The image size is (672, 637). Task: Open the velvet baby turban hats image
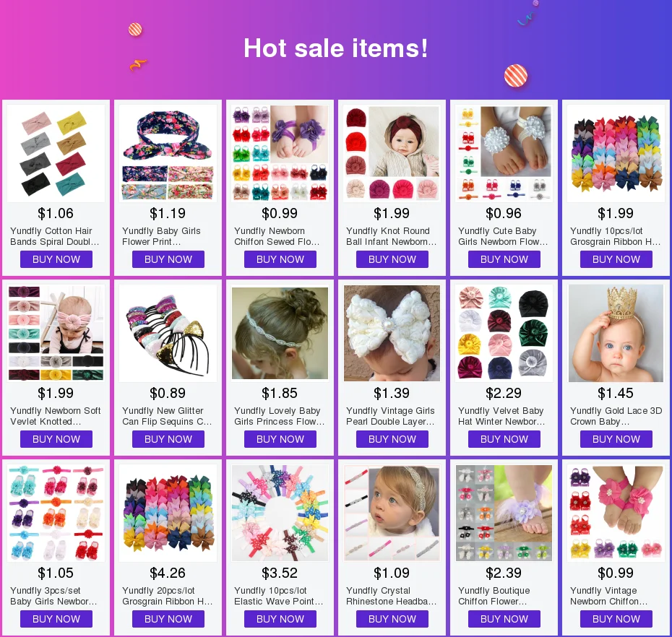[504, 333]
